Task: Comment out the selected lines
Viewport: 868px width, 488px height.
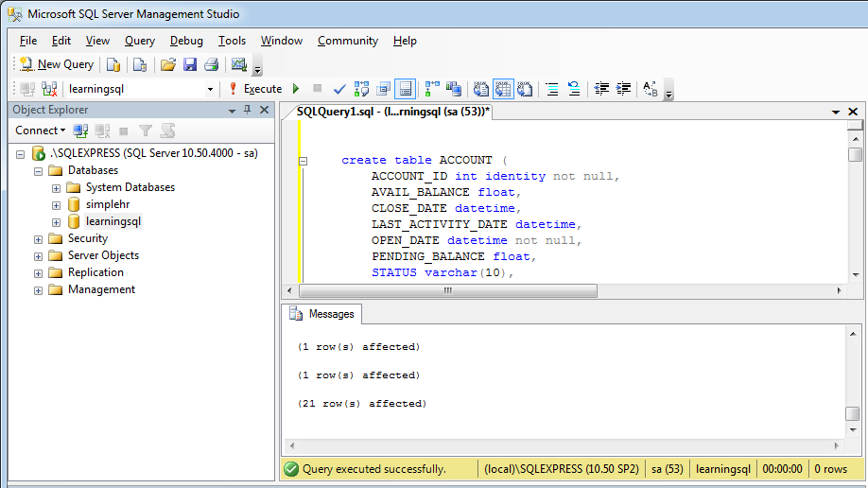Action: [552, 89]
